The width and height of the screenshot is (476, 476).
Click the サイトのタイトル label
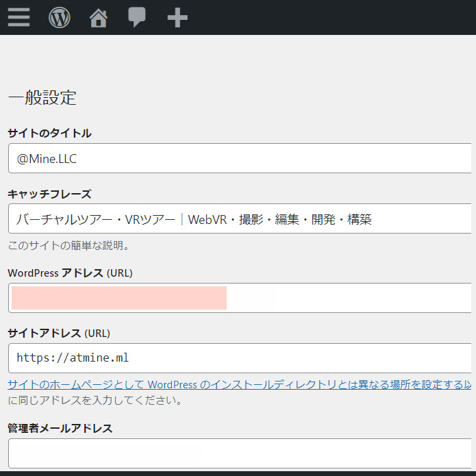point(49,134)
